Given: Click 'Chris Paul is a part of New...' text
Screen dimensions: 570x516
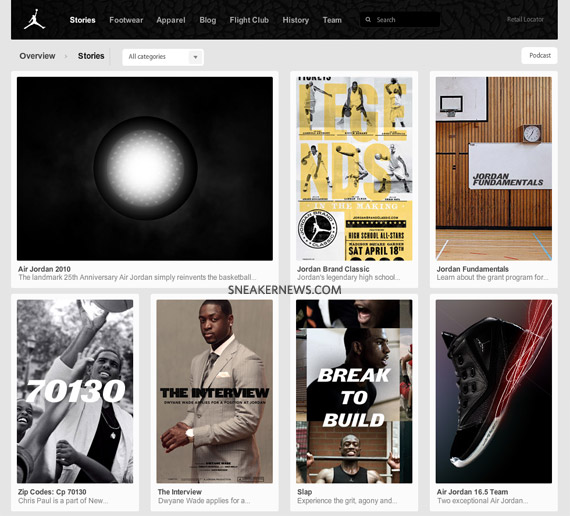Looking at the screenshot, I should pyautogui.click(x=63, y=501).
